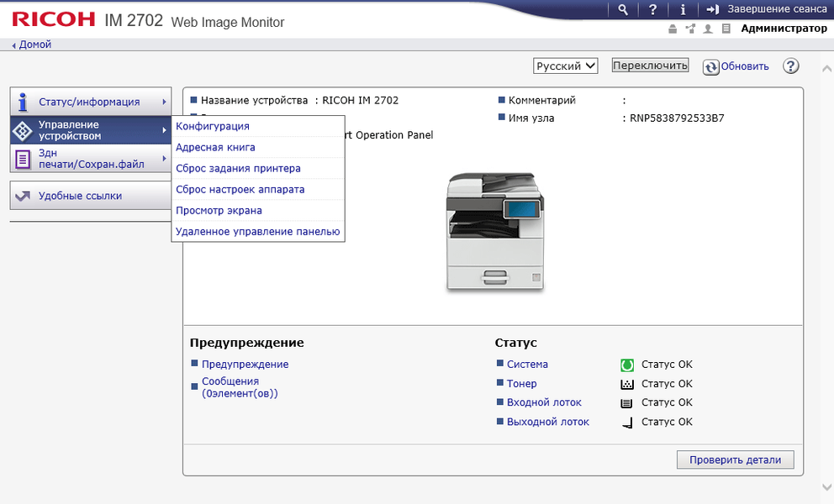This screenshot has width=834, height=504.
Task: Click the Здн печати/Сохран.файл document icon
Action: [x=23, y=159]
